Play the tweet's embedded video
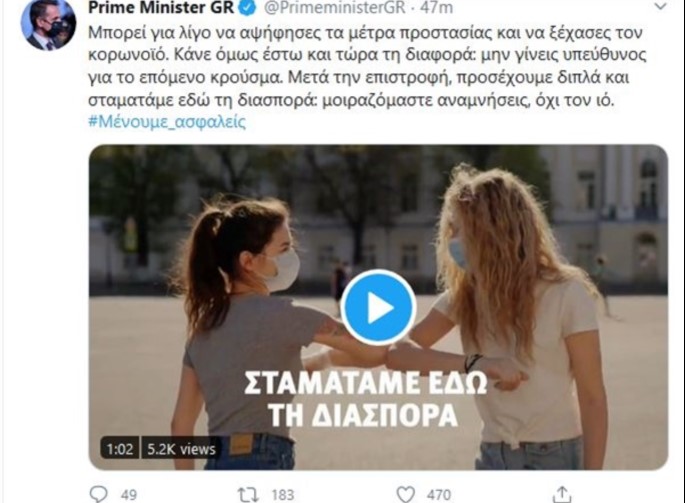This screenshot has height=503, width=685. click(378, 308)
